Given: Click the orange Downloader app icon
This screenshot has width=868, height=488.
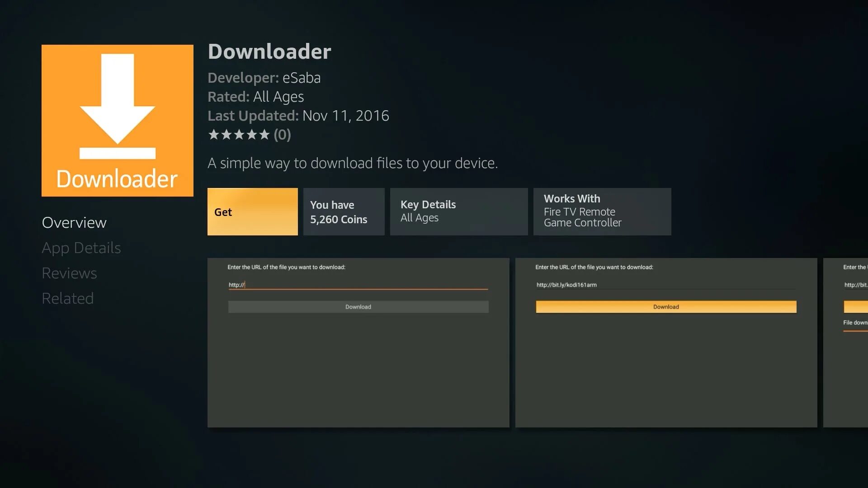Looking at the screenshot, I should pyautogui.click(x=117, y=120).
